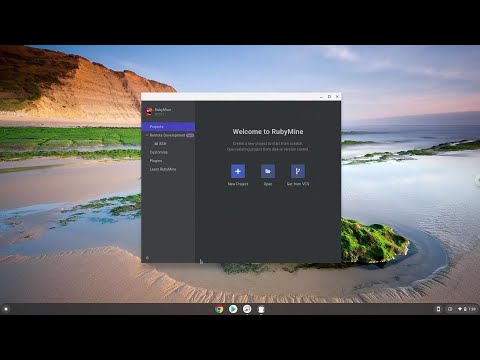Click the third shelf app icon
Viewport: 480px width, 360px height.
point(247,309)
